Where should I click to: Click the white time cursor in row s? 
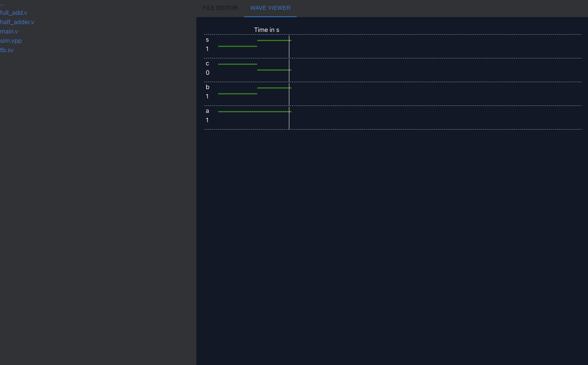pos(289,49)
